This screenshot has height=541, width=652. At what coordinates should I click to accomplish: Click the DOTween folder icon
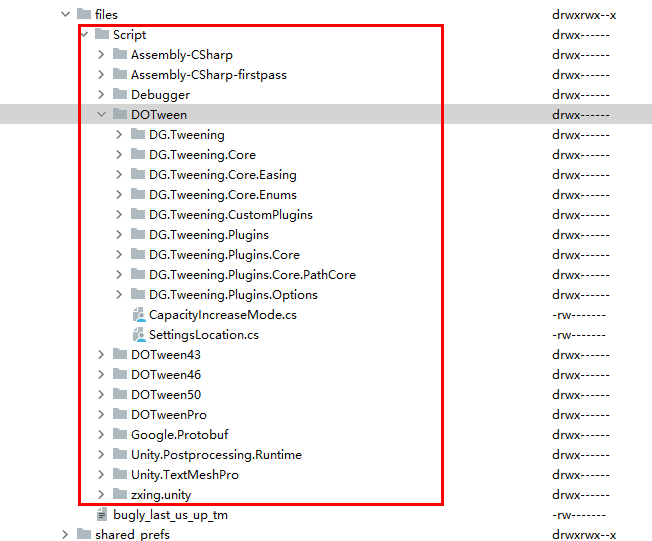[x=120, y=114]
